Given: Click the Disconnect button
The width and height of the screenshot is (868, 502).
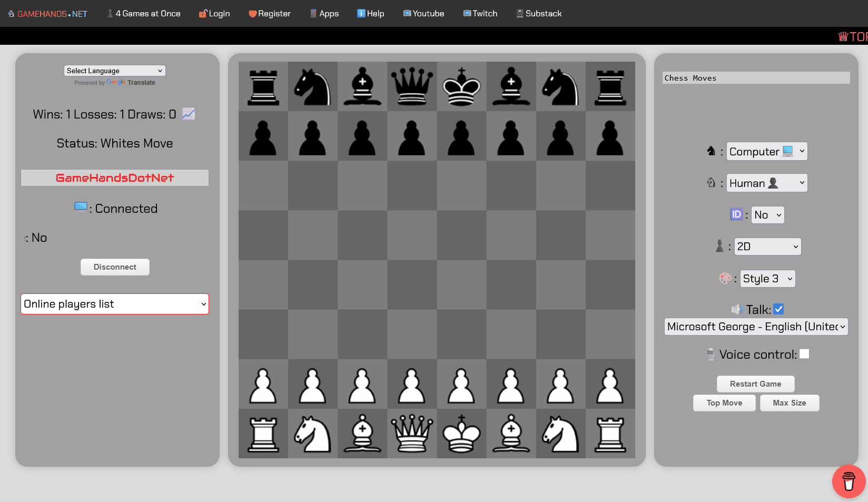Looking at the screenshot, I should click(115, 267).
